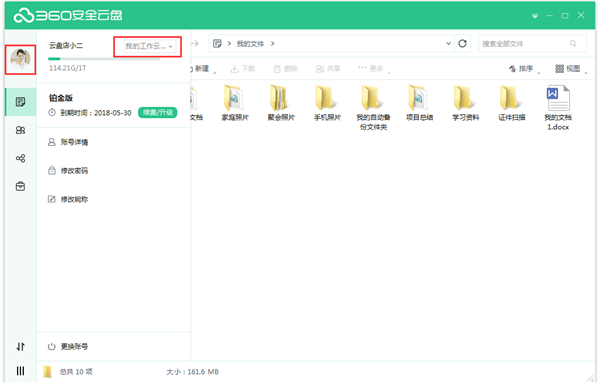This screenshot has width=600, height=383.
Task: Select the 证件扫描 folder
Action: (512, 103)
